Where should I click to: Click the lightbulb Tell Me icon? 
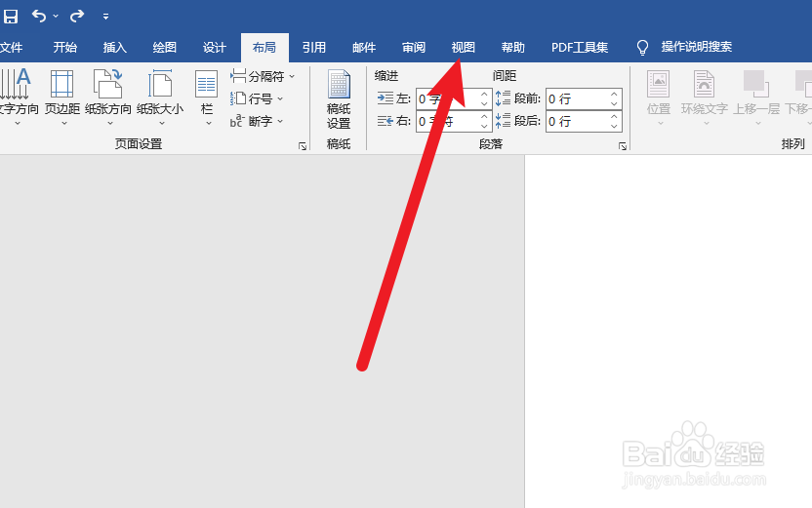[x=642, y=48]
